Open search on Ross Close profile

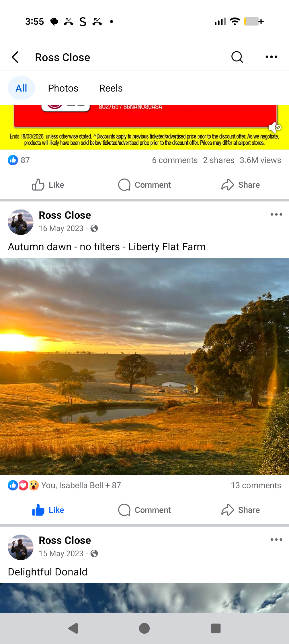(237, 57)
